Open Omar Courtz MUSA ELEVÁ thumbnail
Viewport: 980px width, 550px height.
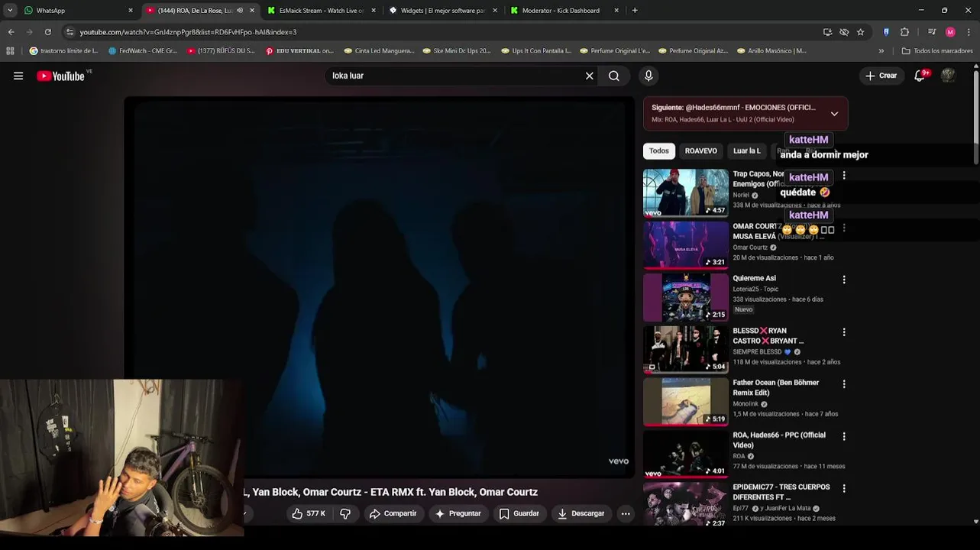click(x=686, y=245)
